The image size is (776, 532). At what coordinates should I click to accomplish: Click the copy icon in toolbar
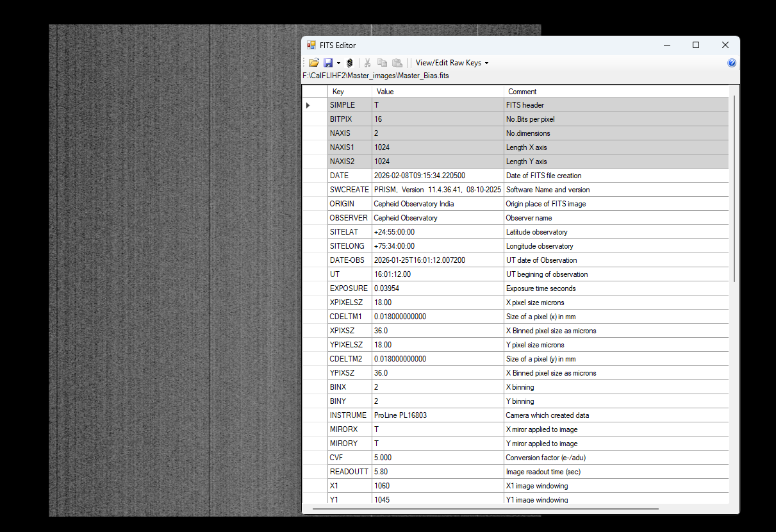coord(383,63)
